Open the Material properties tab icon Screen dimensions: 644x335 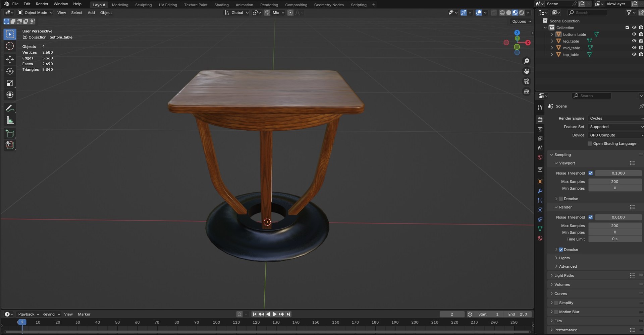coord(540,238)
